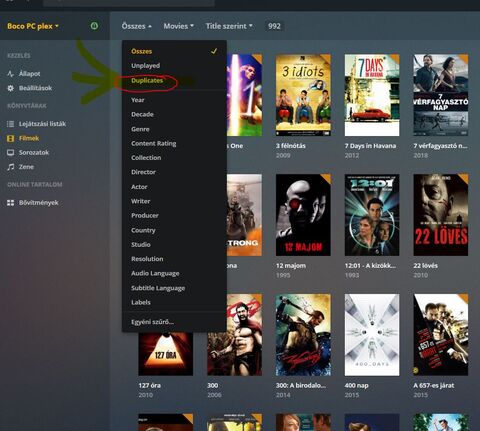Open Beállítások gear icon
480x431 pixels.
(11, 88)
